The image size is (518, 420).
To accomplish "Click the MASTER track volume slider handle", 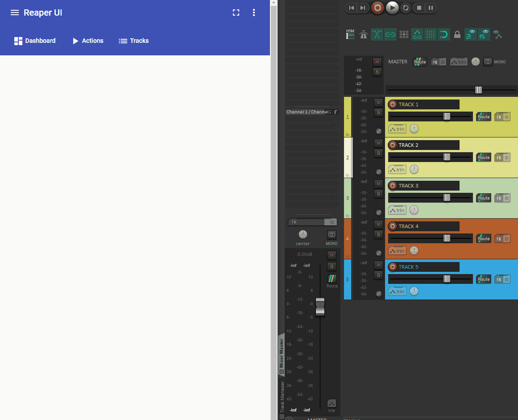I will 478,90.
